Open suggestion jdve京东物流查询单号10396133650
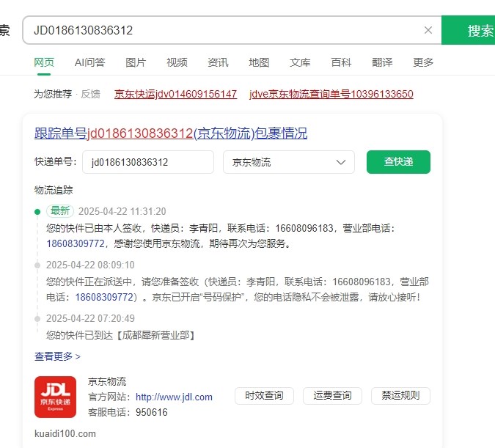Image resolution: width=495 pixels, height=448 pixels. pyautogui.click(x=331, y=94)
